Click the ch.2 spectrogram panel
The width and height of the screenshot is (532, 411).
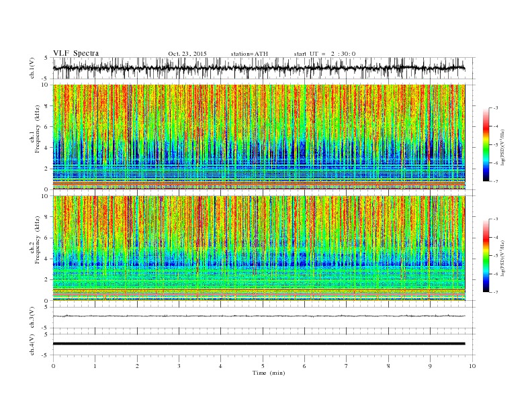(259, 248)
